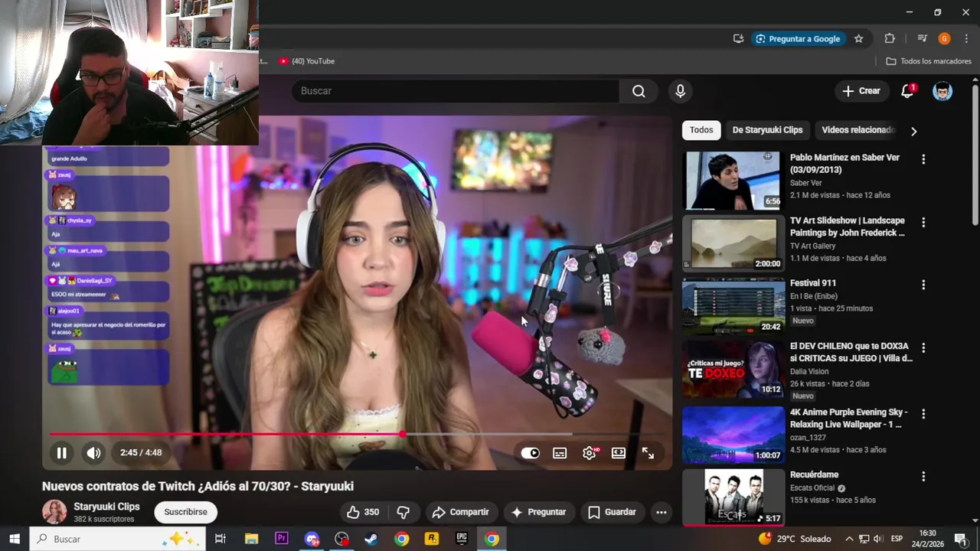Pause the video with the pause button
980x551 pixels.
pos(61,453)
